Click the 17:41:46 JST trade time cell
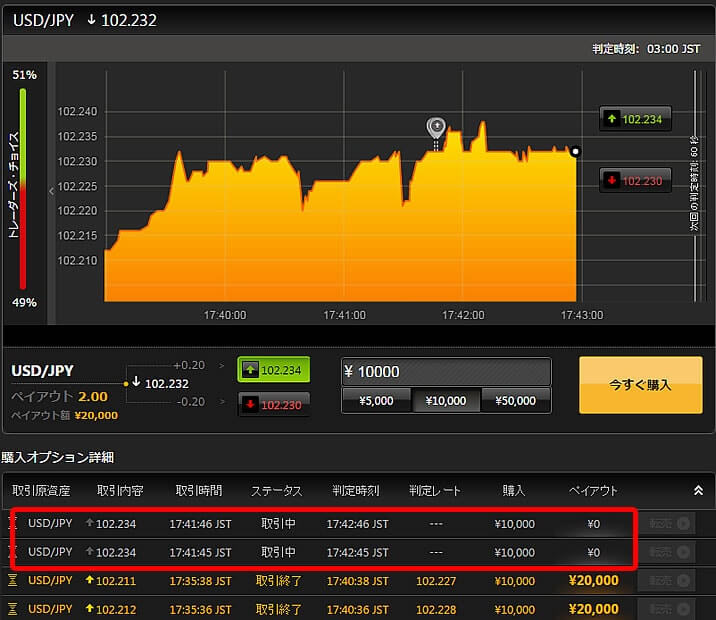 pos(200,524)
